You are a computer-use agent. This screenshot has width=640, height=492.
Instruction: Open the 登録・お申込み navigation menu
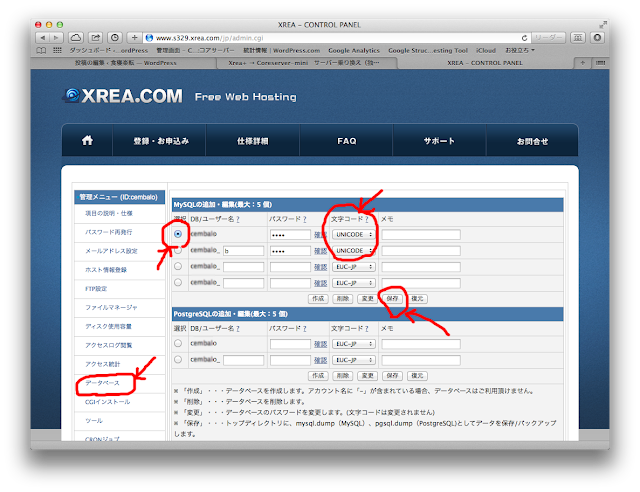click(160, 141)
